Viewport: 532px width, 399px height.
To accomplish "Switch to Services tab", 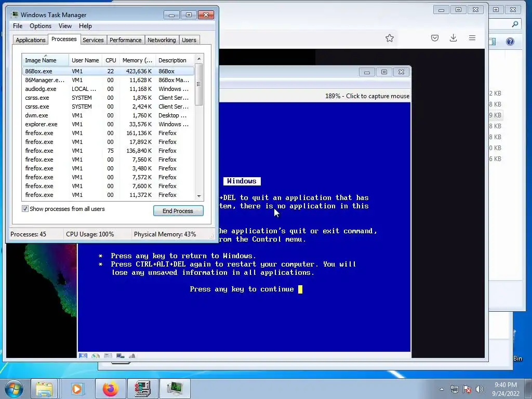I will click(x=93, y=40).
